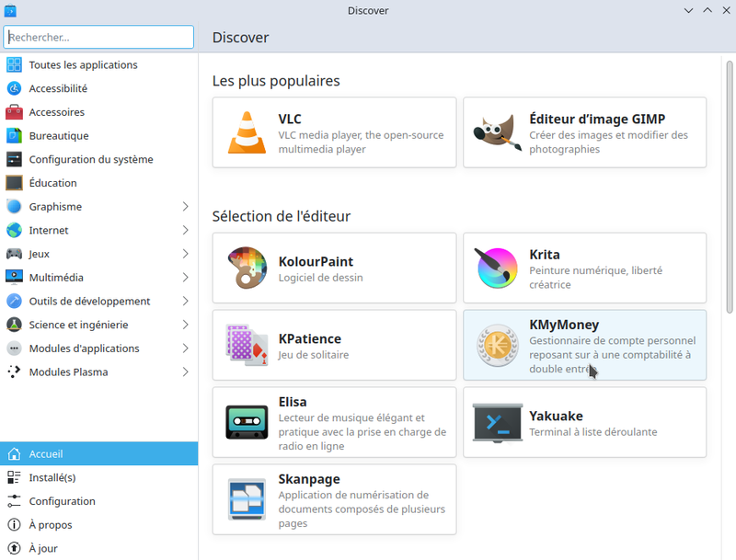Click the GIMP mascot icon
Viewport: 736px width, 560px height.
pos(497,132)
